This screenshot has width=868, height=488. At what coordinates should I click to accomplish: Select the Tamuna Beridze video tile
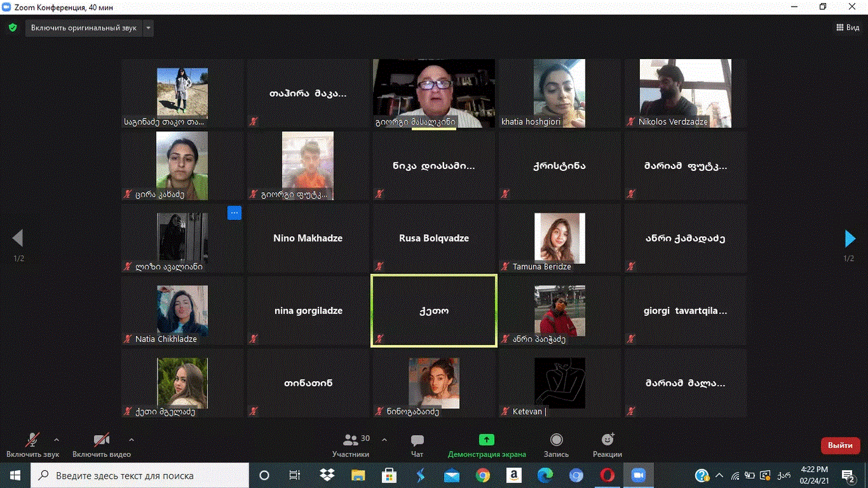pos(559,239)
